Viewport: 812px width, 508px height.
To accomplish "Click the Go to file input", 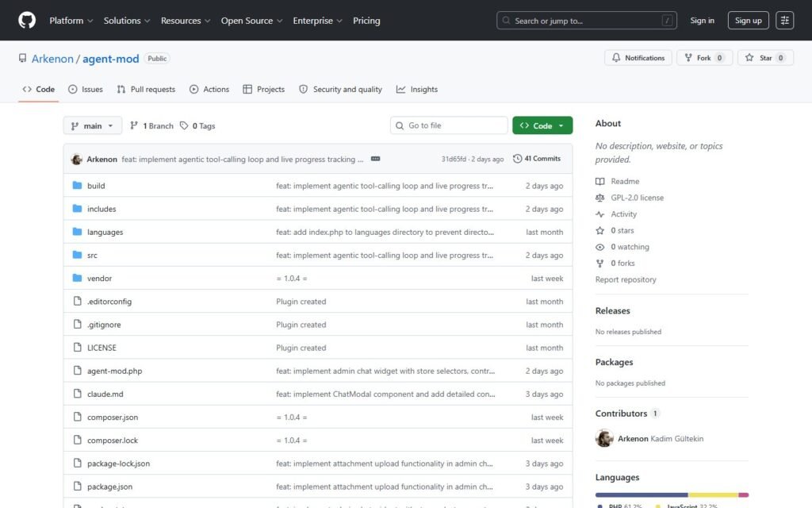I will click(449, 125).
